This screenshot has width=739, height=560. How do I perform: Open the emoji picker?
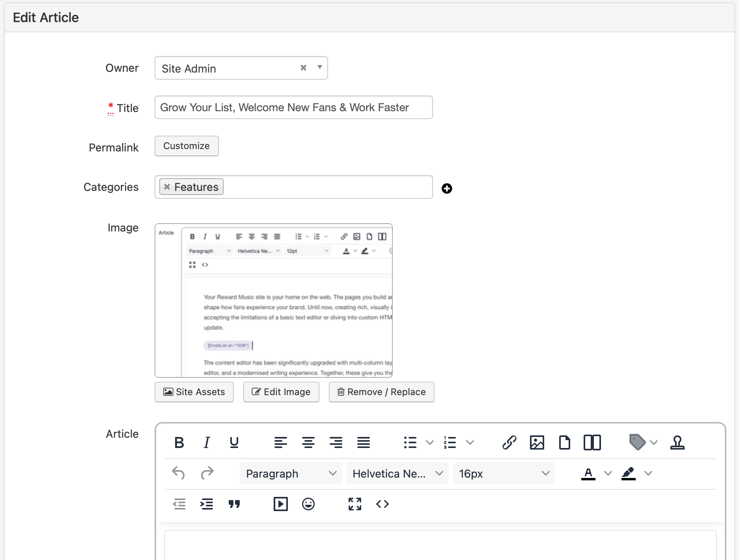[308, 504]
